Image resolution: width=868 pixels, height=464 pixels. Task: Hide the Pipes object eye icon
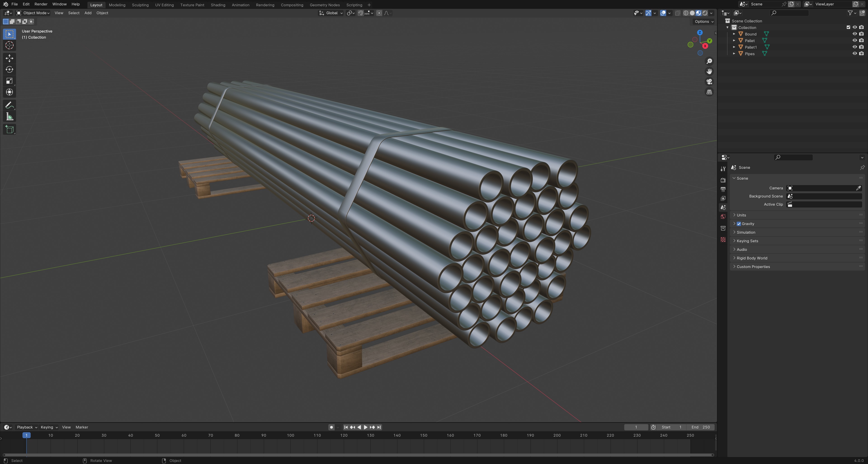pyautogui.click(x=854, y=54)
